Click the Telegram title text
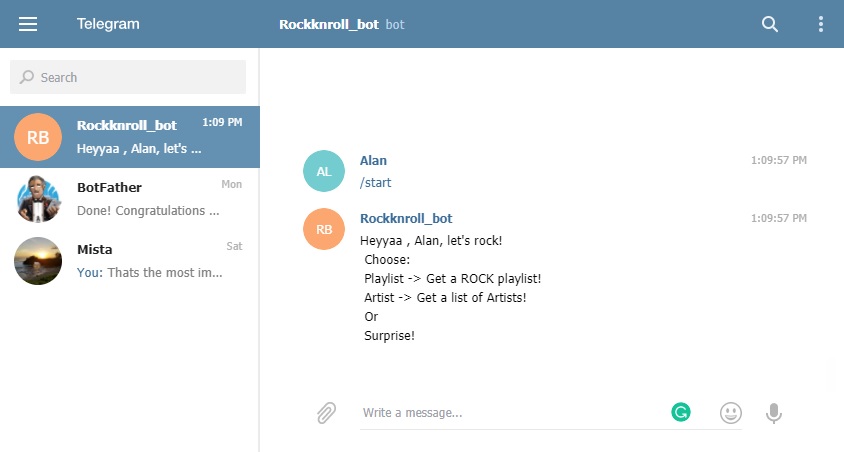 (x=108, y=24)
